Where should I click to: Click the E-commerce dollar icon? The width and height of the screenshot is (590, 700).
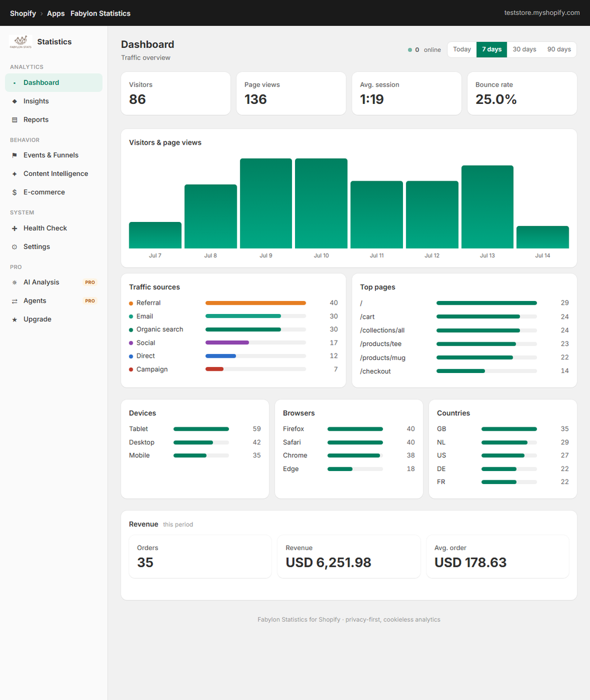14,192
